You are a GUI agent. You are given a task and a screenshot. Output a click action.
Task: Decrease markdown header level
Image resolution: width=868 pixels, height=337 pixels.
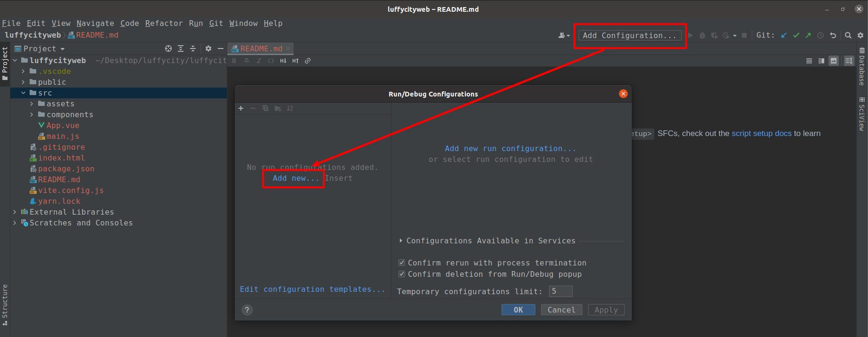pyautogui.click(x=283, y=61)
